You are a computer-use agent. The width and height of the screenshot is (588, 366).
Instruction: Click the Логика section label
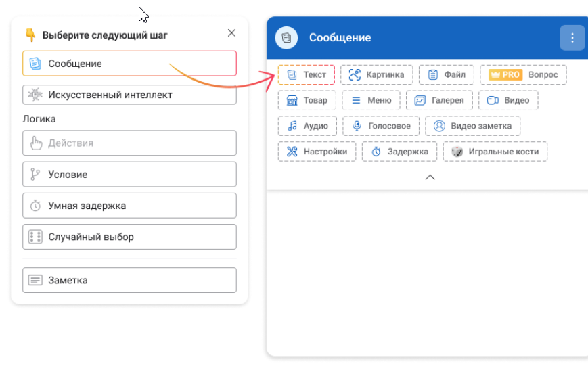point(39,119)
